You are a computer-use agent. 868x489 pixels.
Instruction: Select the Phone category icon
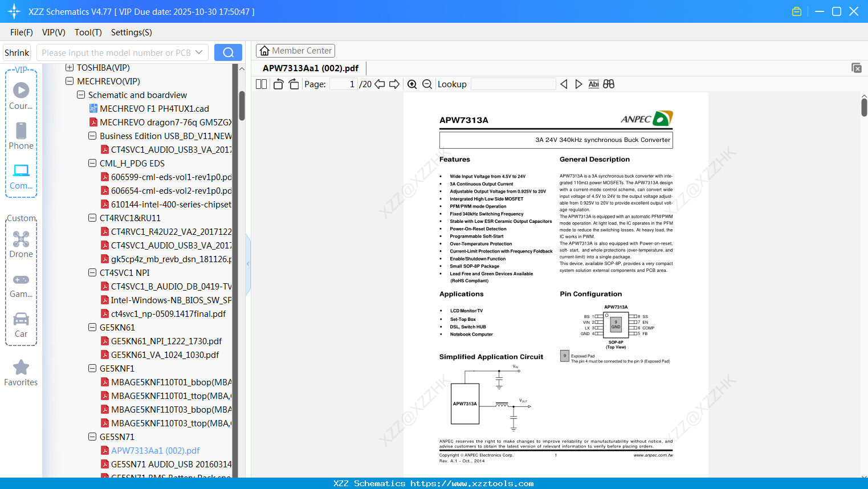click(x=21, y=136)
